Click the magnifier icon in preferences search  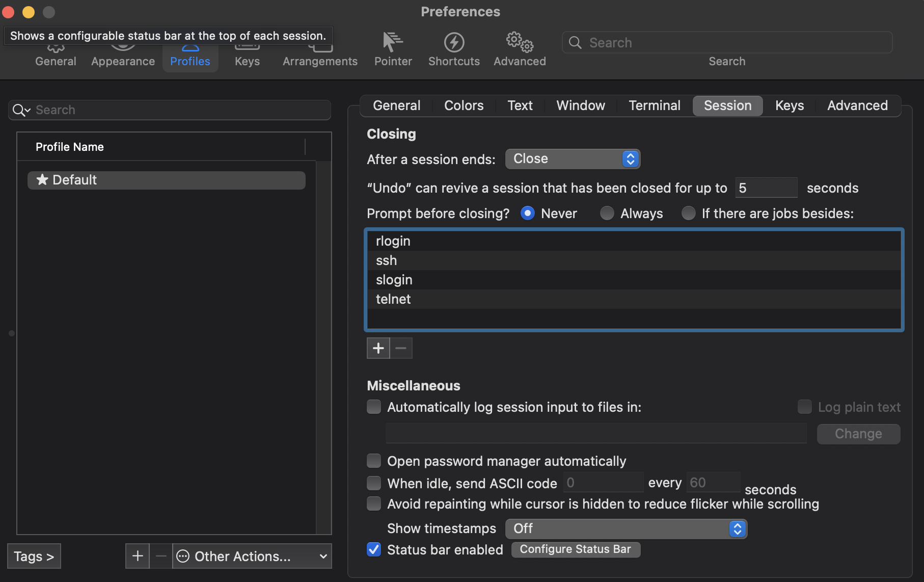575,42
